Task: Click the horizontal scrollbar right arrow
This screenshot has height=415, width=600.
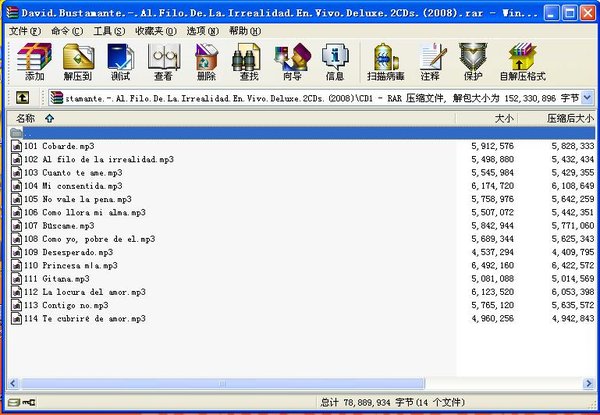Action: pos(589,383)
